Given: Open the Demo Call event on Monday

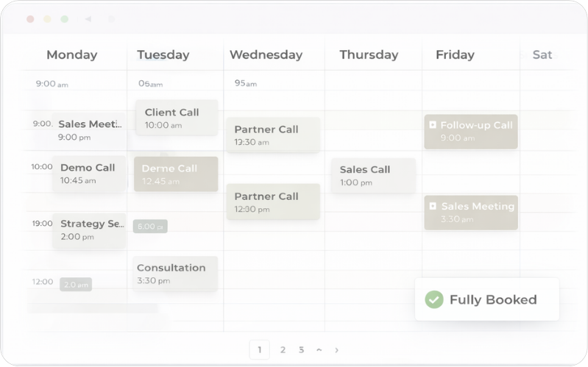Looking at the screenshot, I should tap(88, 174).
